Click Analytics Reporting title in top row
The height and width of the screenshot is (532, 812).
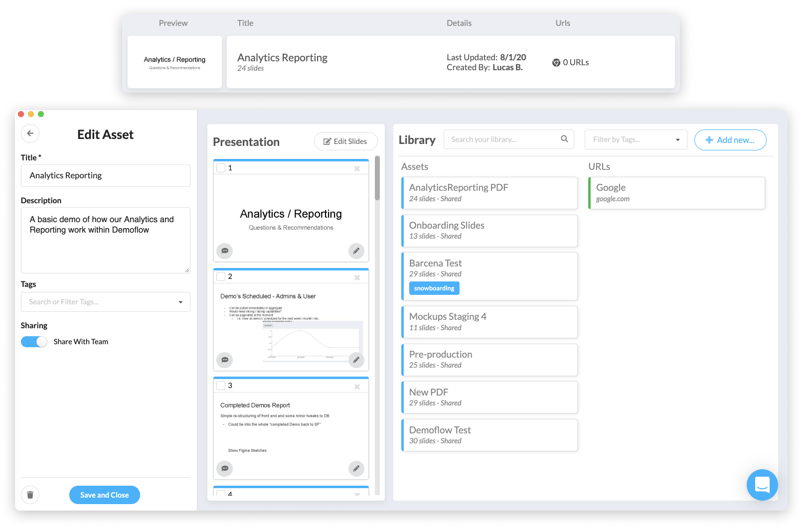point(282,58)
